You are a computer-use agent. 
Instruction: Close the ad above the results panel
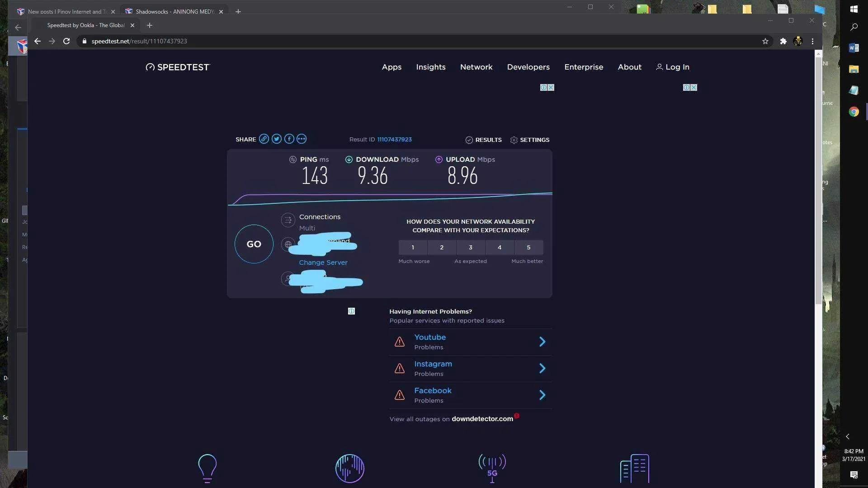[551, 88]
